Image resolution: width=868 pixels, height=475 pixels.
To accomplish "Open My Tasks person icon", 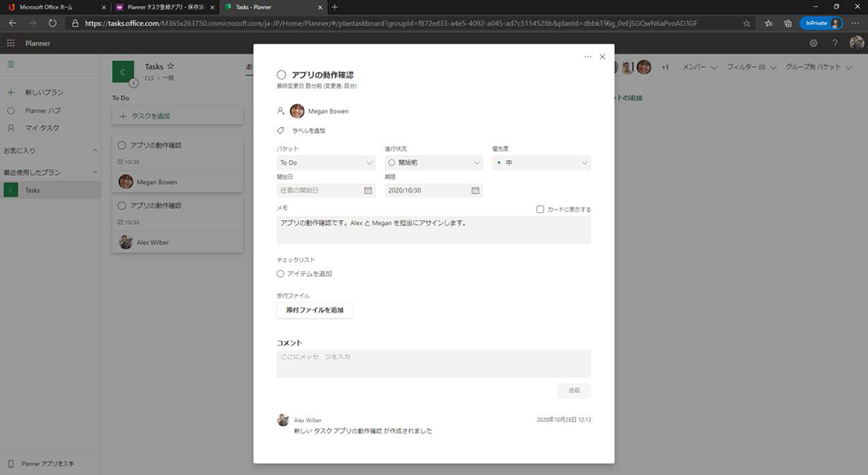I will 10,128.
